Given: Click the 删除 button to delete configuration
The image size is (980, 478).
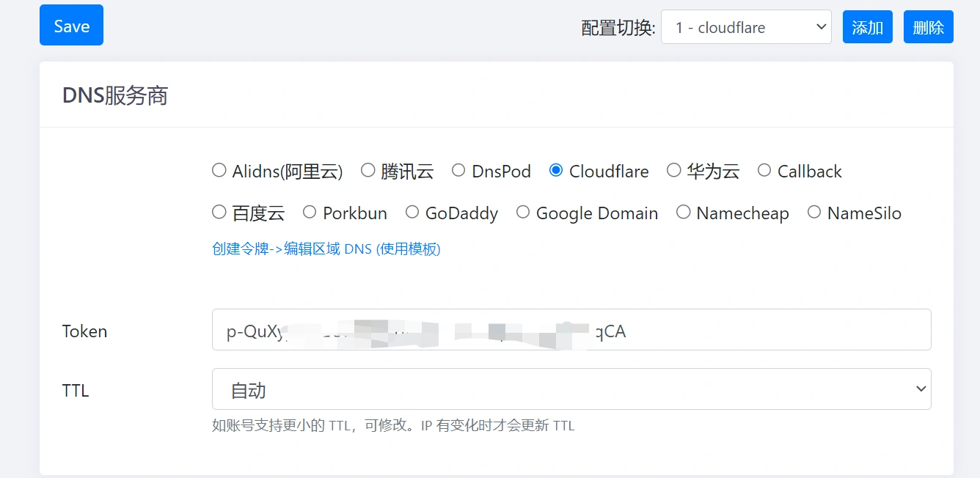Looking at the screenshot, I should click(928, 26).
